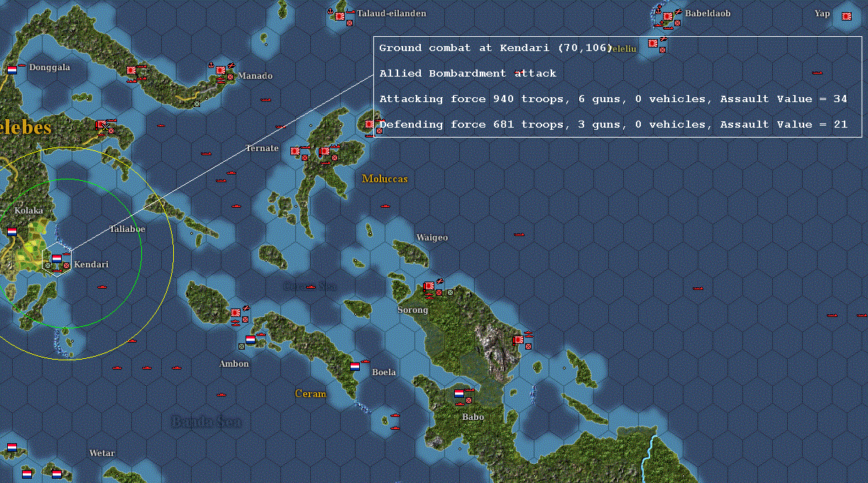
Task: Click the ship icon right of Peleliu
Action: [817, 72]
